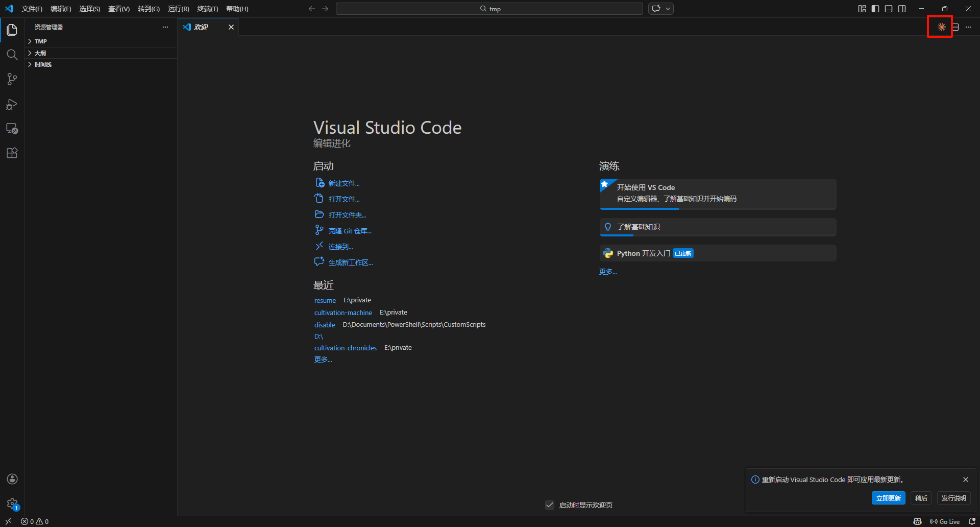Open the Search view icon
The image size is (980, 527).
tap(12, 55)
